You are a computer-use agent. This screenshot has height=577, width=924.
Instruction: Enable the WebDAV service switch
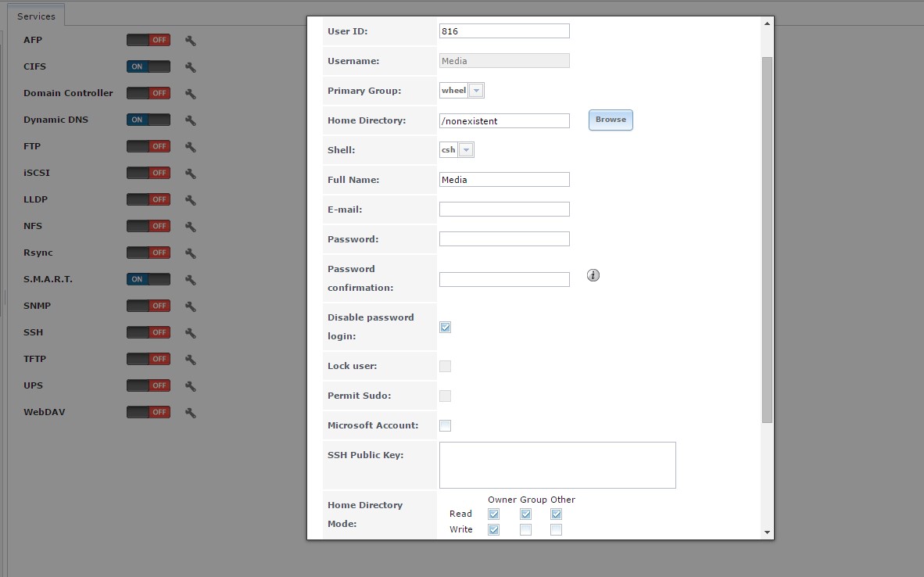pyautogui.click(x=149, y=412)
